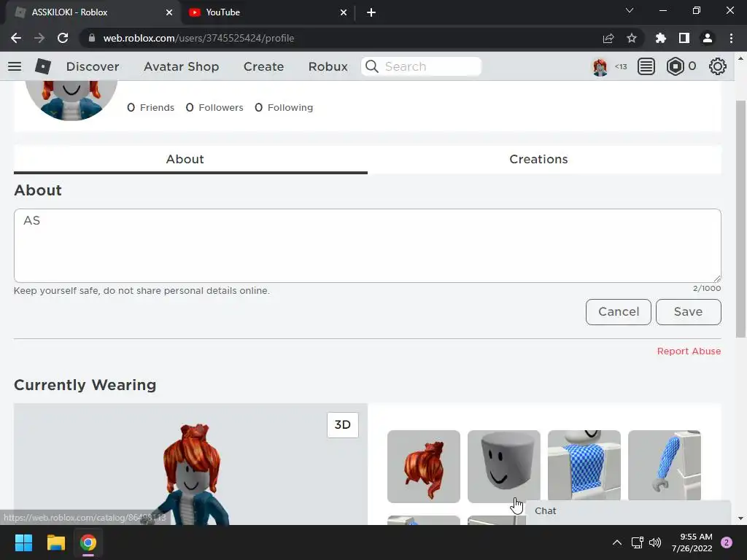Close the YouTube browser tab
This screenshot has width=747, height=560.
(344, 12)
